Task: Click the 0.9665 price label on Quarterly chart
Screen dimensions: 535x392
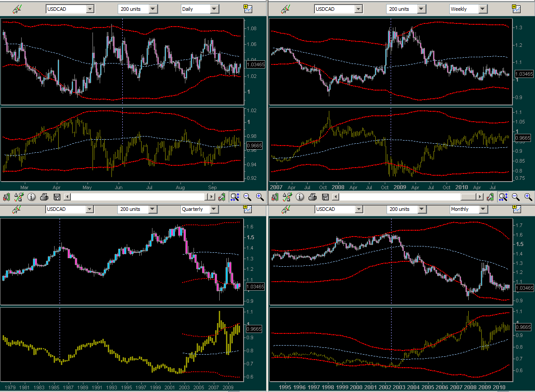Action: pos(254,329)
